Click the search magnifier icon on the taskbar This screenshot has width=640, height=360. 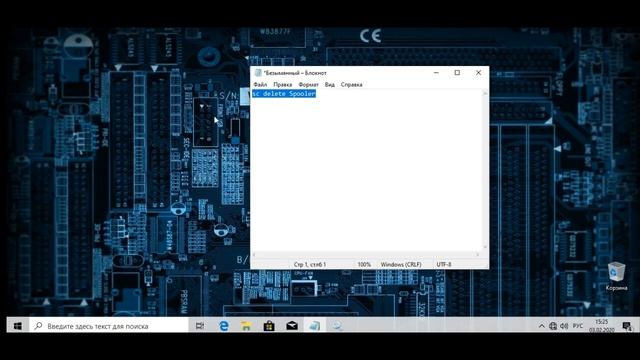(x=38, y=326)
